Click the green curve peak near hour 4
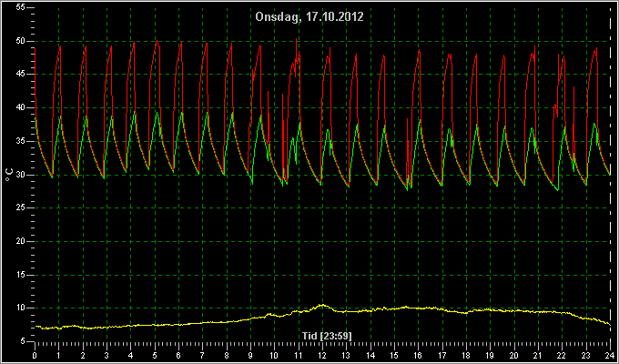This screenshot has width=619, height=364. pyautogui.click(x=134, y=112)
